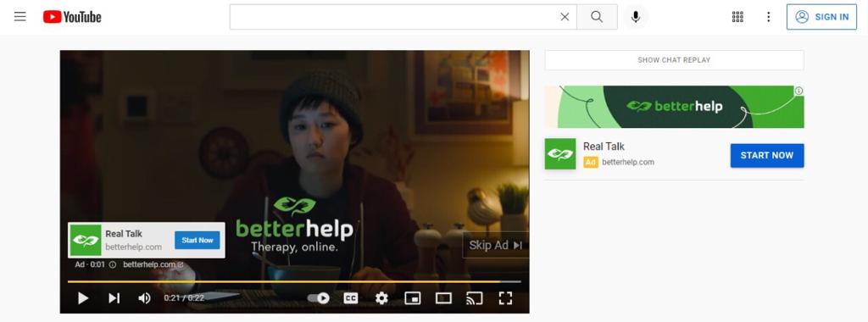Seek along the yellow ad progress bar
Screen dimensions: 868x322
294,281
